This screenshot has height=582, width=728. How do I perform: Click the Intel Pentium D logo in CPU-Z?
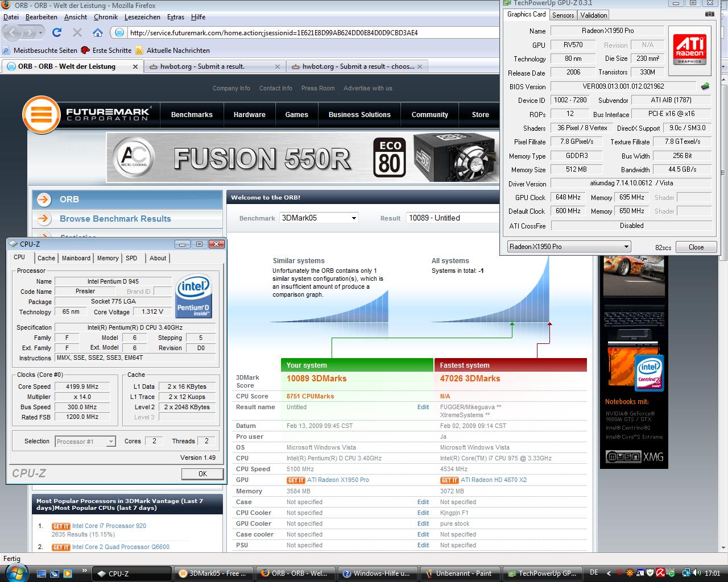click(194, 296)
